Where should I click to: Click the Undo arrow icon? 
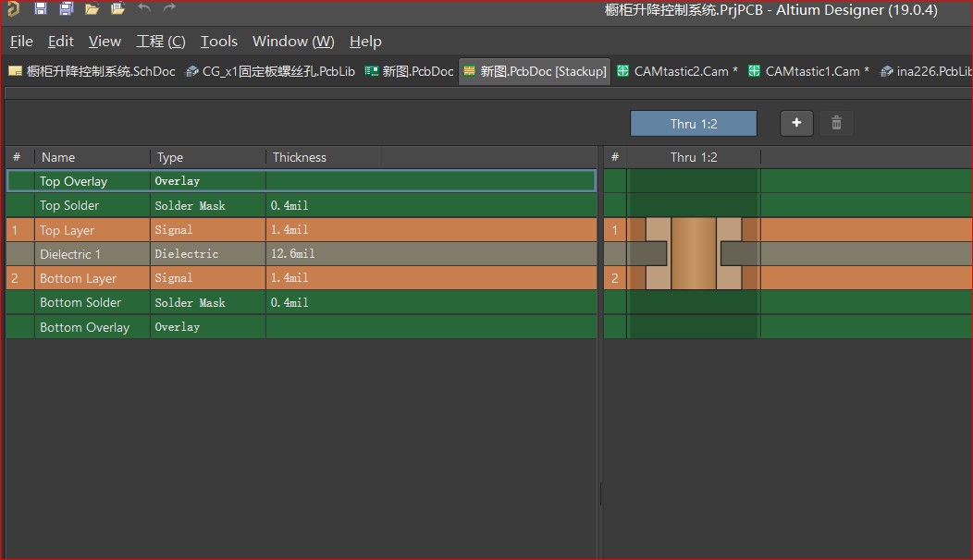click(144, 7)
